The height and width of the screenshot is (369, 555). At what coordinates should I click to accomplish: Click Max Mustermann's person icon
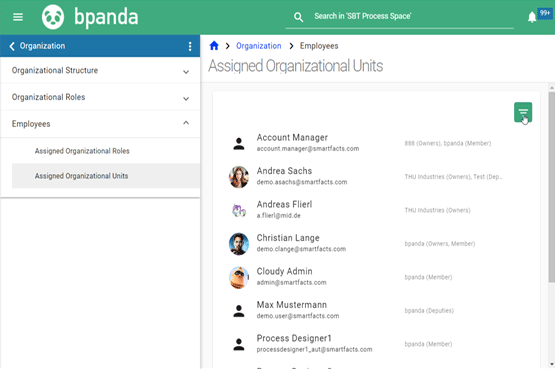[x=239, y=311]
